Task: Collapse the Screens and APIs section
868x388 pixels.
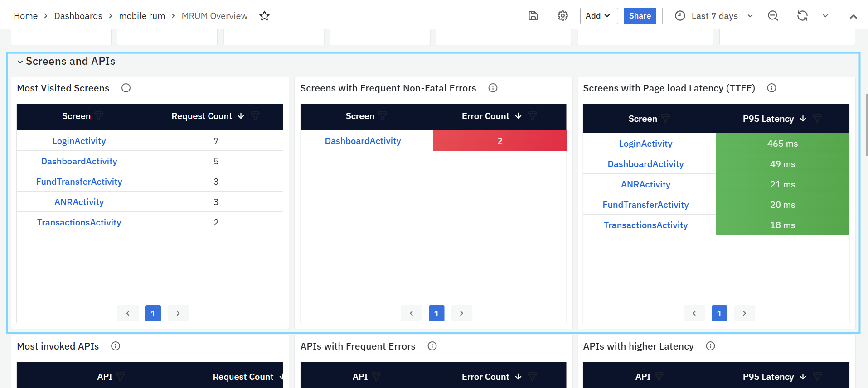Action: click(20, 62)
